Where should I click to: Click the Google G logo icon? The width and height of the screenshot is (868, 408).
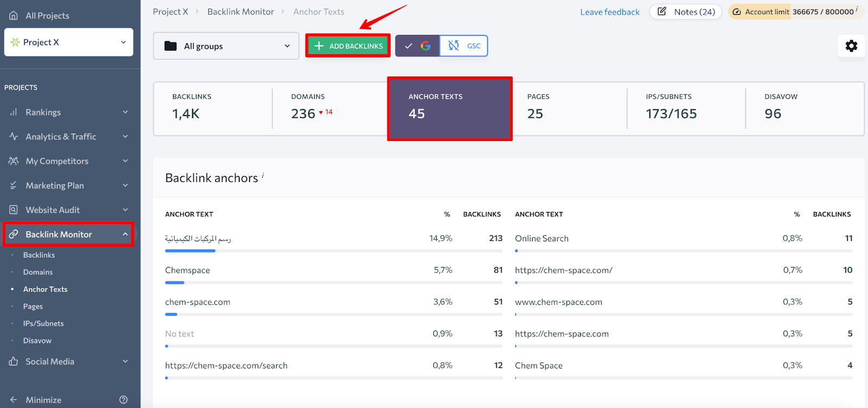[426, 46]
